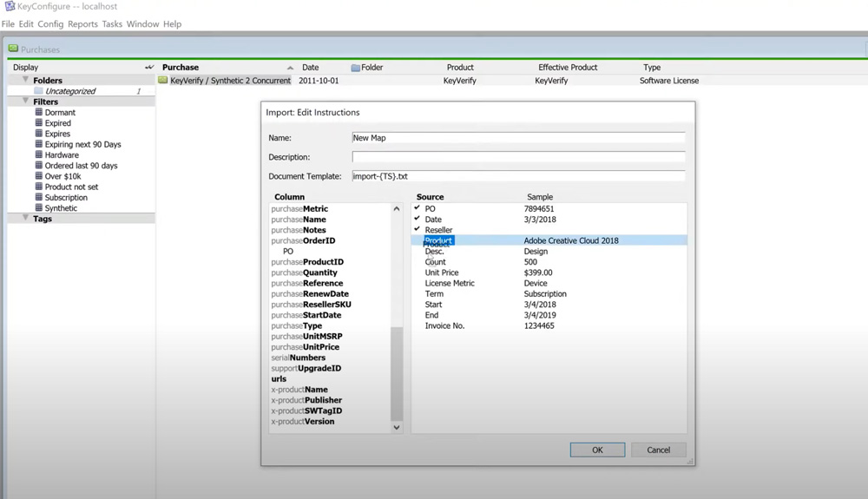Select the x-productVersion column entry
868x499 pixels.
(x=303, y=421)
